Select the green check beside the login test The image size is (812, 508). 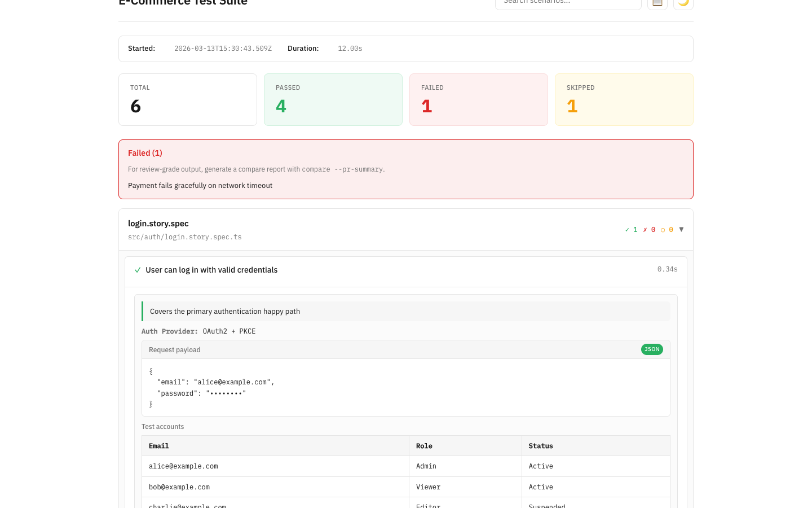point(138,270)
